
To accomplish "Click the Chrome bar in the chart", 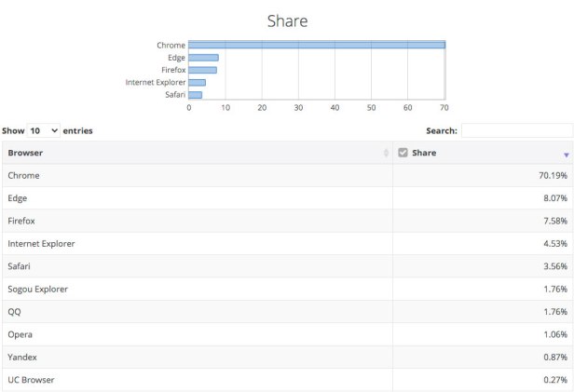I will [x=317, y=45].
